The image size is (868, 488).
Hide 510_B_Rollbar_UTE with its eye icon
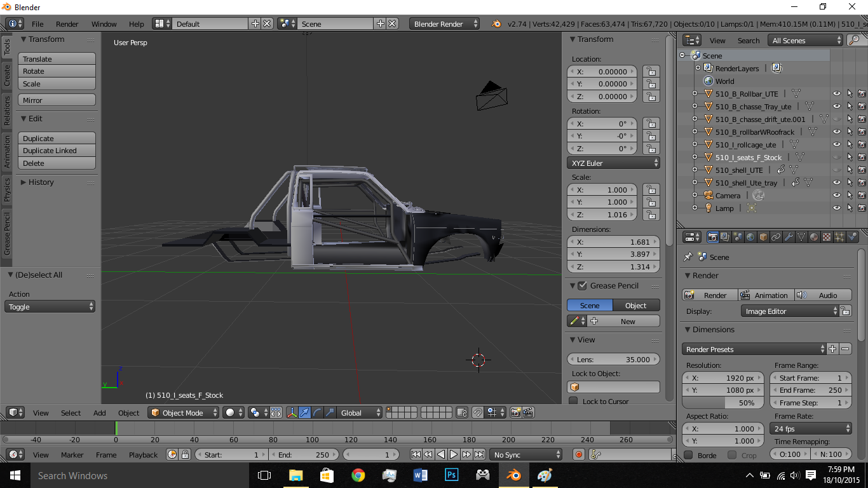coord(836,94)
